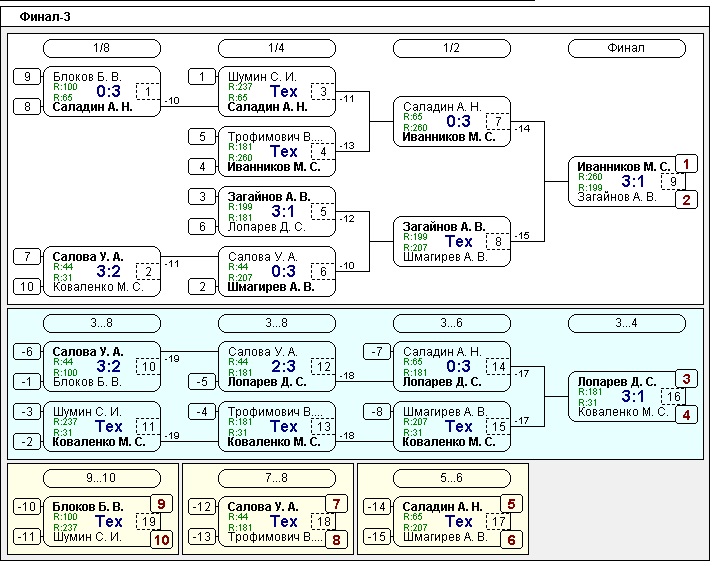Click the 1/8 round header
Screen dimensions: 721x566
coord(101,48)
